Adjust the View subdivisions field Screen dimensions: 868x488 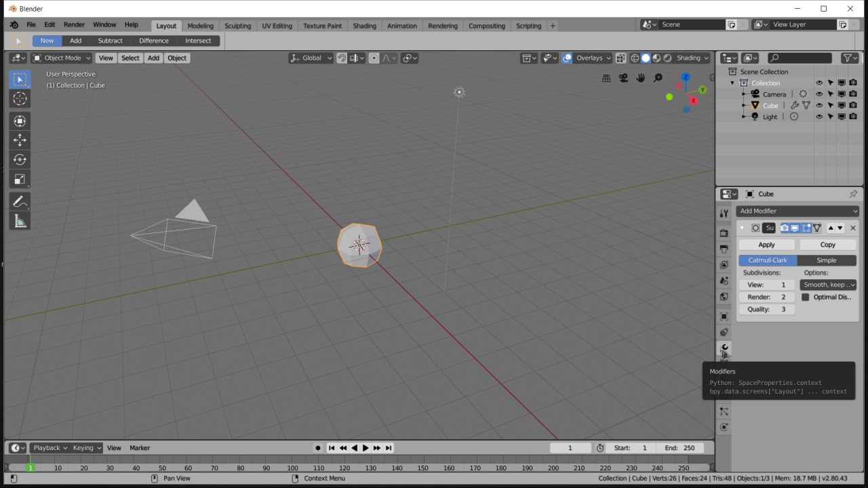pos(766,285)
